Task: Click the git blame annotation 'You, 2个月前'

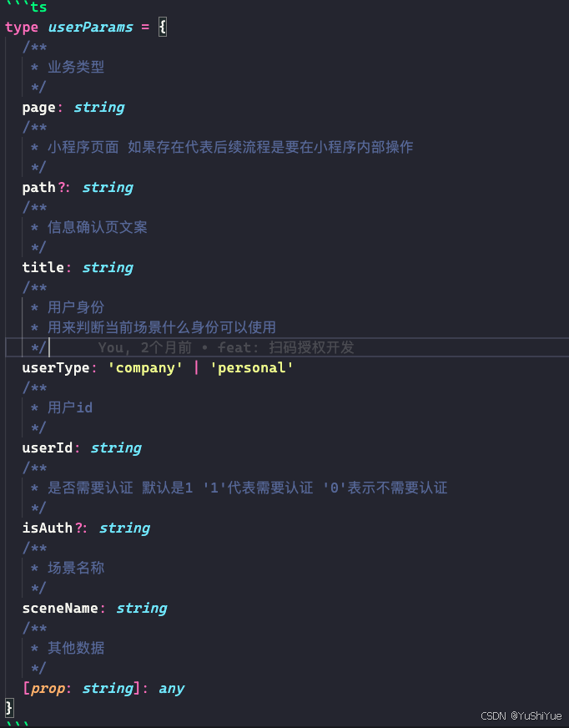Action: click(144, 347)
